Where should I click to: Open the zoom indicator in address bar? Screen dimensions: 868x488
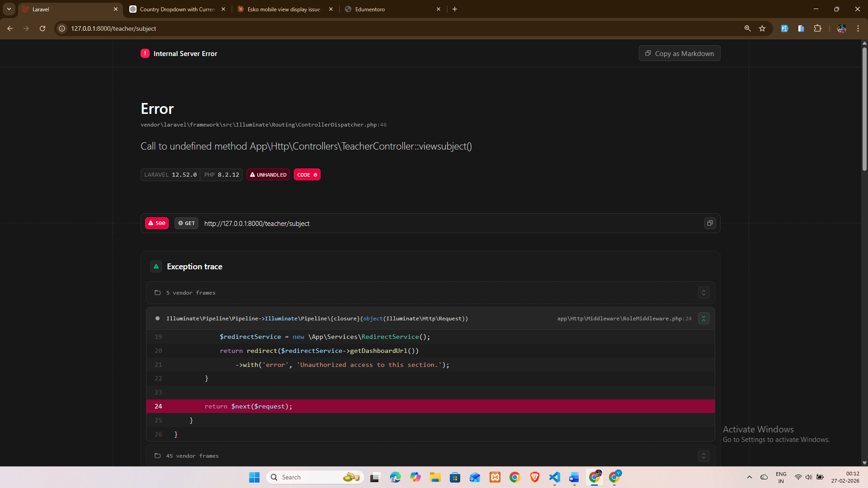(747, 28)
